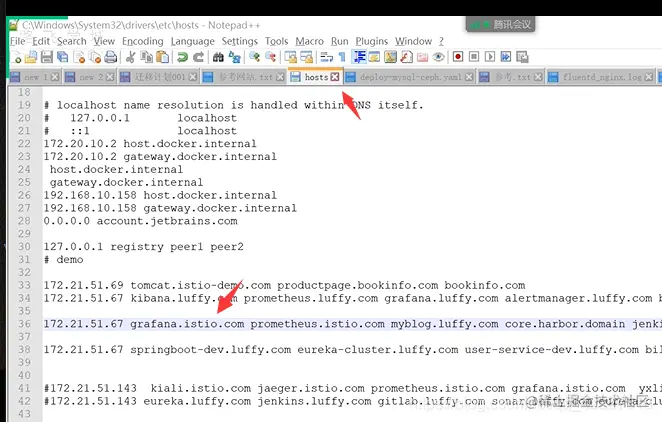Undo the last edit with the green arrow

click(x=182, y=57)
